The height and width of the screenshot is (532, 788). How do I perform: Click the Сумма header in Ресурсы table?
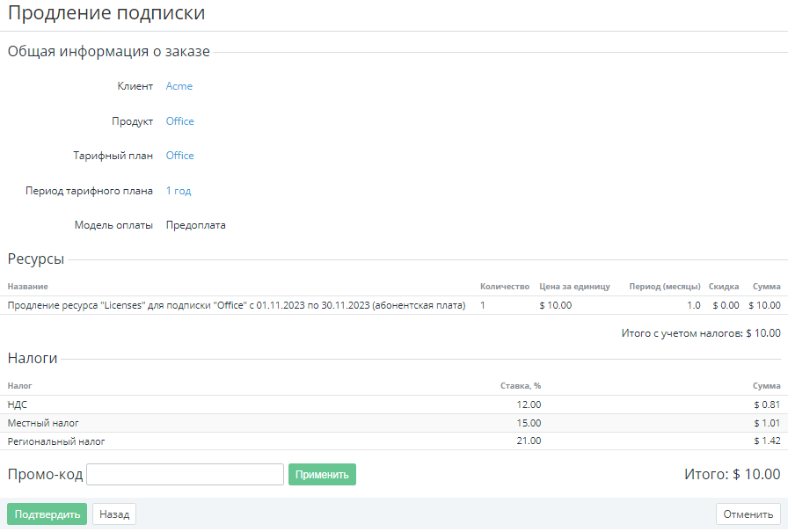point(766,287)
